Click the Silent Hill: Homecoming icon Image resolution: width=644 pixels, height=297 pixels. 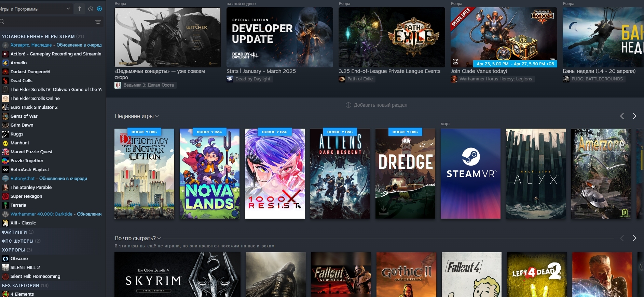(5, 276)
